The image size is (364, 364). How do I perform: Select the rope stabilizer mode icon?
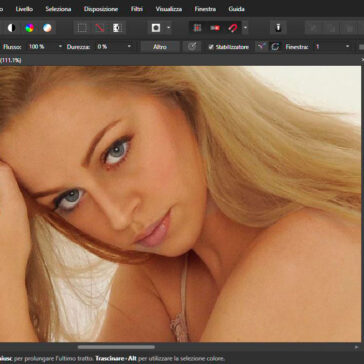click(262, 47)
